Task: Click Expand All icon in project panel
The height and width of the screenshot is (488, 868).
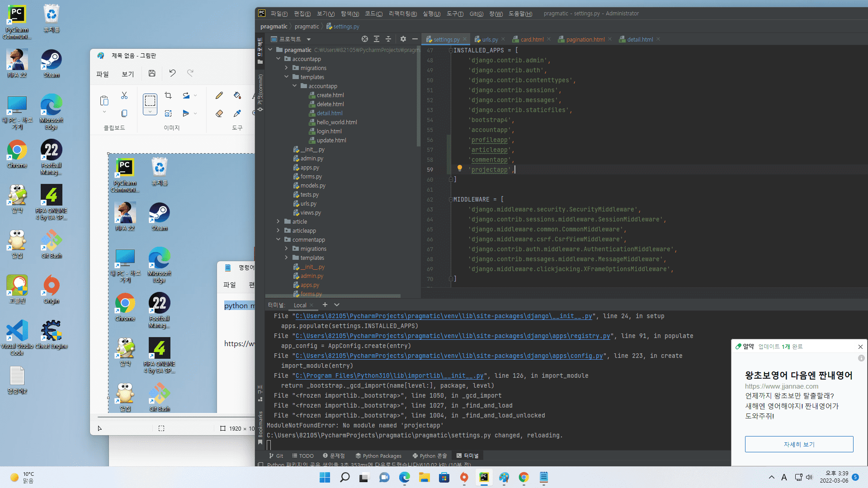Action: coord(377,39)
